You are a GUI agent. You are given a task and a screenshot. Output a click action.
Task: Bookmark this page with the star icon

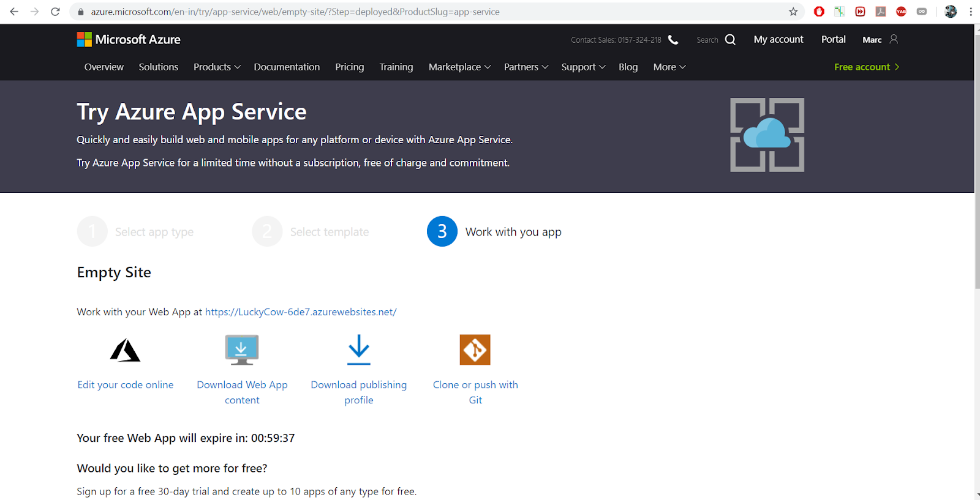(x=793, y=12)
